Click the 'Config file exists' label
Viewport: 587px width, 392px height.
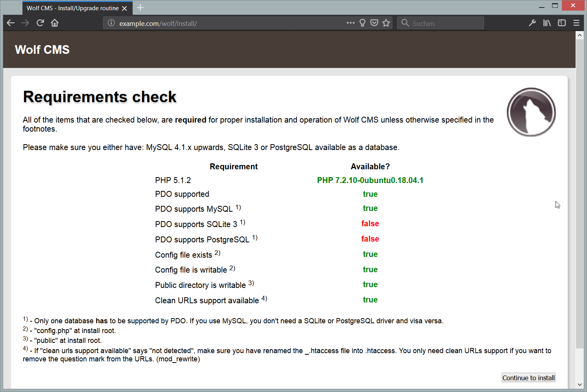click(x=188, y=255)
